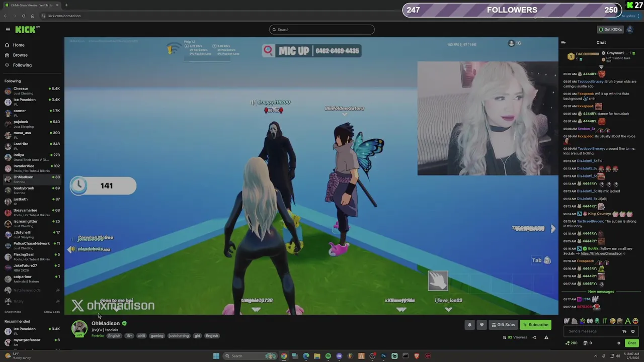Viewport: 644px width, 362px height.
Task: Share the stream via share icon
Action: tap(534, 337)
